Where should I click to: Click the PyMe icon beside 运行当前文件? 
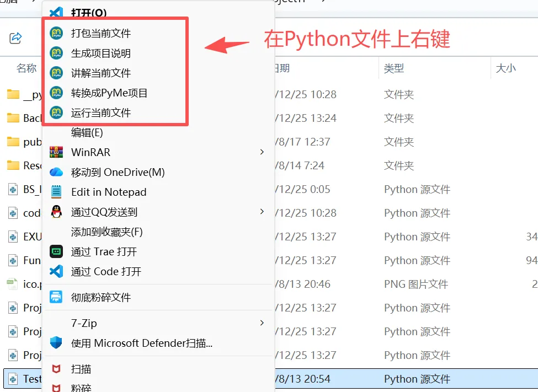[x=56, y=112]
